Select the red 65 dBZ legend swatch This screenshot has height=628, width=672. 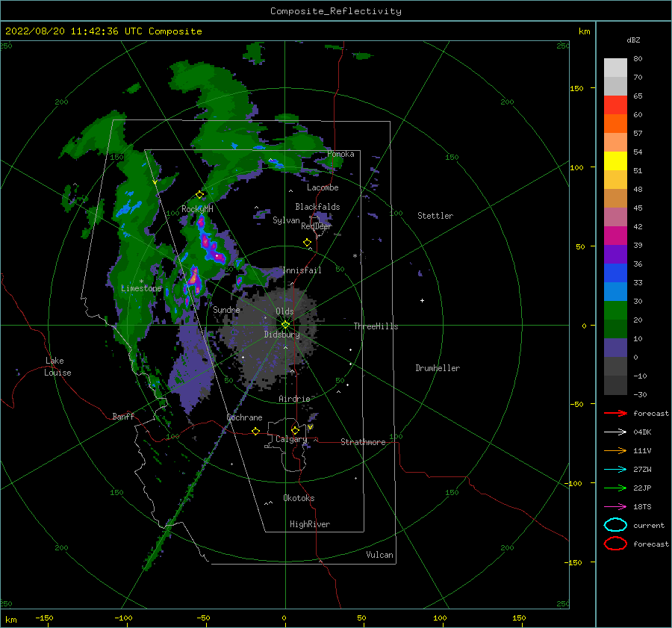(615, 105)
